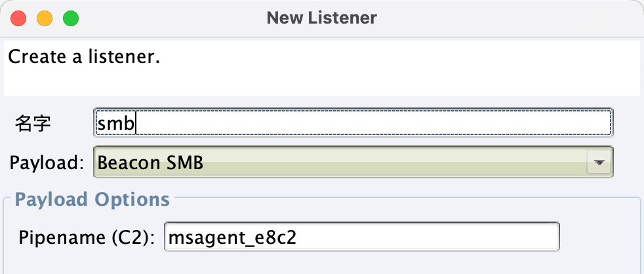The width and height of the screenshot is (644, 274).
Task: Click the Payload dropdown arrow
Action: pos(599,163)
